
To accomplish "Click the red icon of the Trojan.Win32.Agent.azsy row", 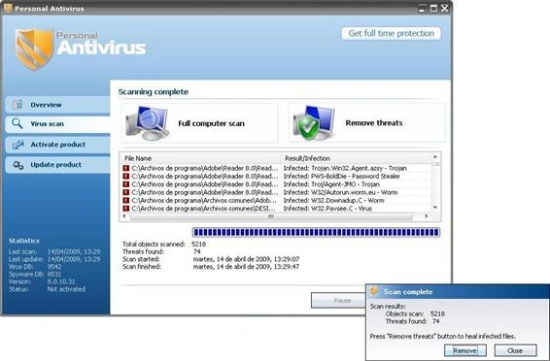I will coord(126,168).
